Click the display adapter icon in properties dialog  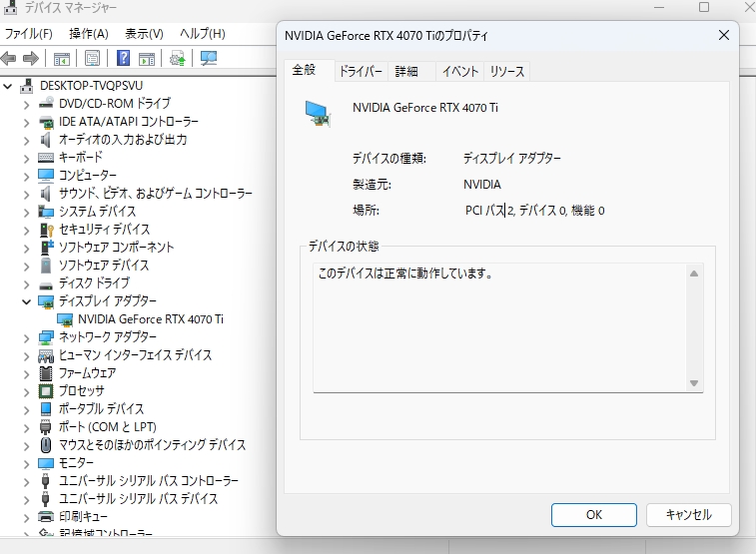click(318, 114)
